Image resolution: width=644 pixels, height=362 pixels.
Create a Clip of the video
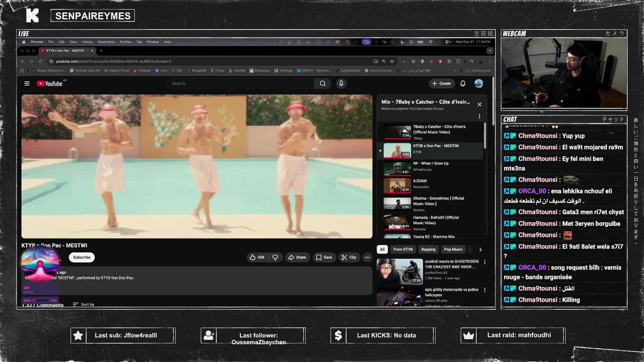(x=349, y=257)
